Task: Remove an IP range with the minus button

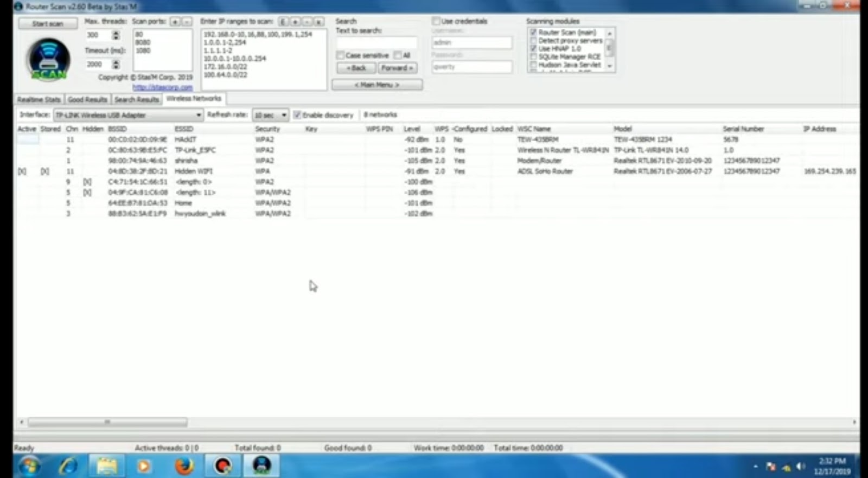Action: [x=307, y=22]
